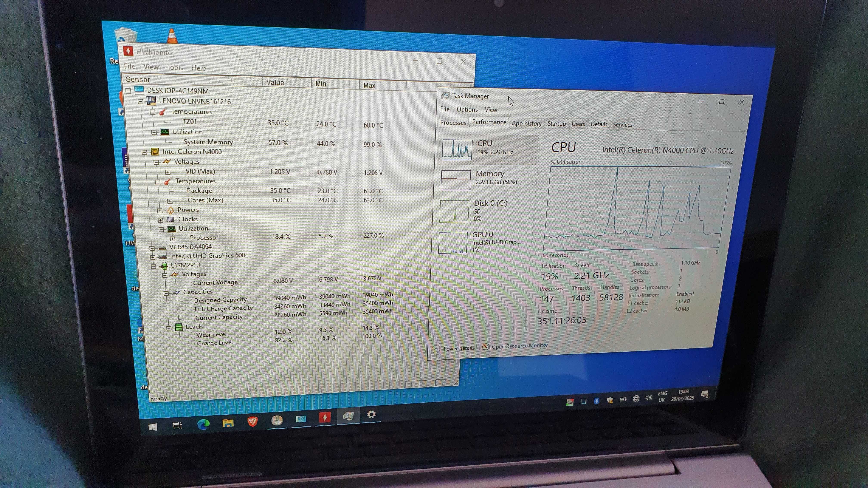Viewport: 868px width, 488px height.
Task: Expand the Clocks section in HWMonitor
Action: tap(161, 220)
